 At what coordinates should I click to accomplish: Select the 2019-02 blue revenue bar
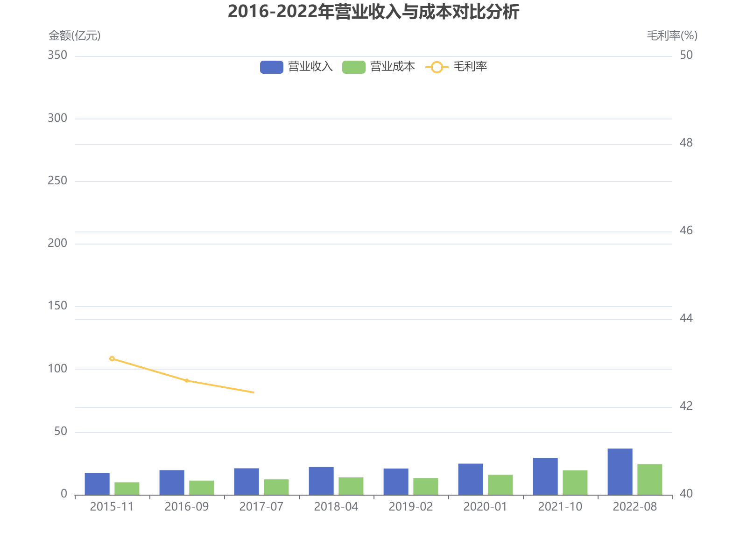396,482
